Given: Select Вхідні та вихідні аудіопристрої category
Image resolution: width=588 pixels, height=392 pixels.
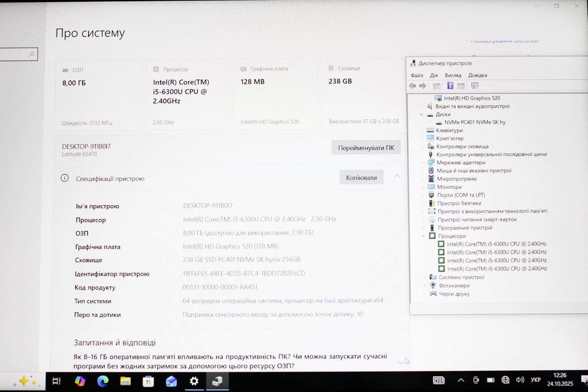Looking at the screenshot, I should [473, 106].
